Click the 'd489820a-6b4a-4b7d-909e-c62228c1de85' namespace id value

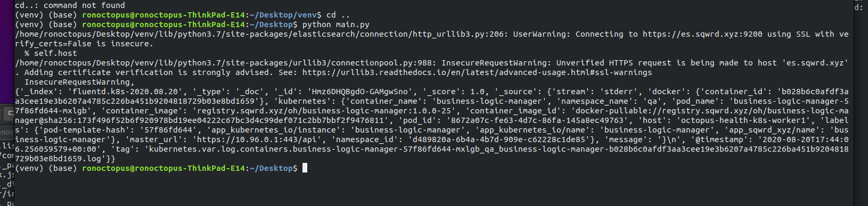[499, 139]
